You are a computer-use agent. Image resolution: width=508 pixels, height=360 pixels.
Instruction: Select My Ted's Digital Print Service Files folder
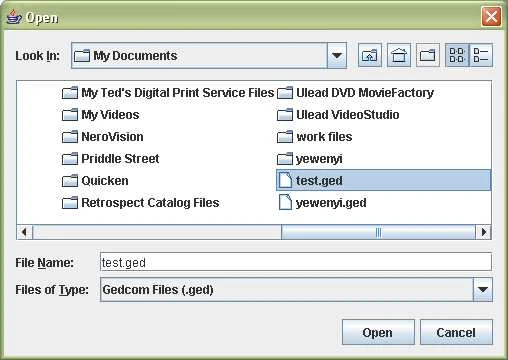(x=168, y=92)
